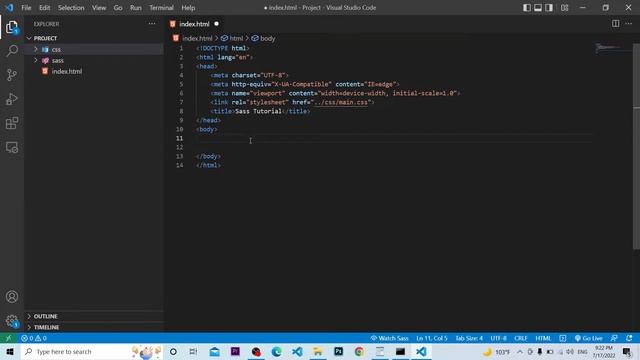This screenshot has width=640, height=360.
Task: Open the Go menu
Action: (118, 8)
